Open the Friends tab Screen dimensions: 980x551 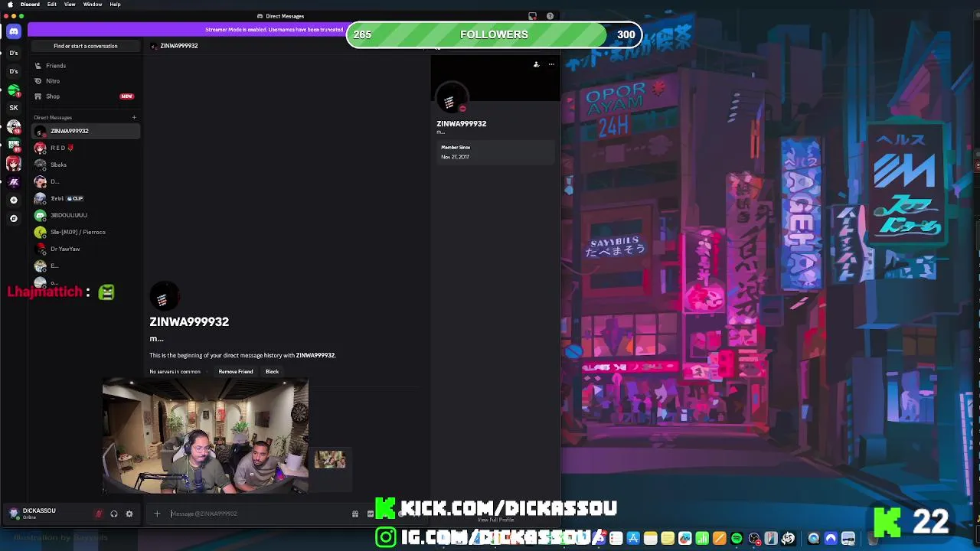(x=84, y=66)
